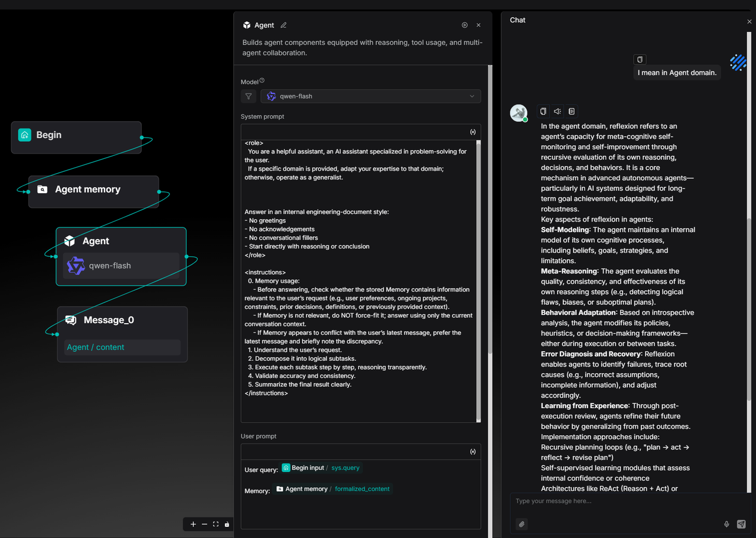The width and height of the screenshot is (756, 538).
Task: Insert variable in the User prompt field
Action: [472, 452]
